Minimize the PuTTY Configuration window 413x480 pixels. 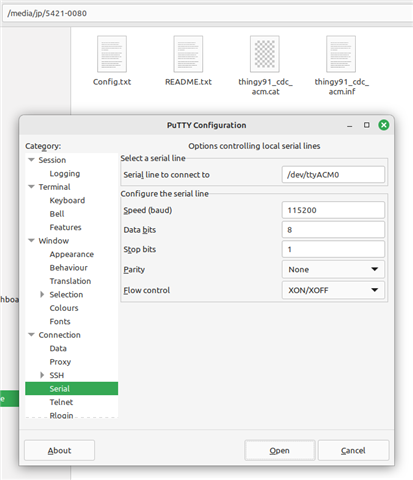pyautogui.click(x=349, y=125)
